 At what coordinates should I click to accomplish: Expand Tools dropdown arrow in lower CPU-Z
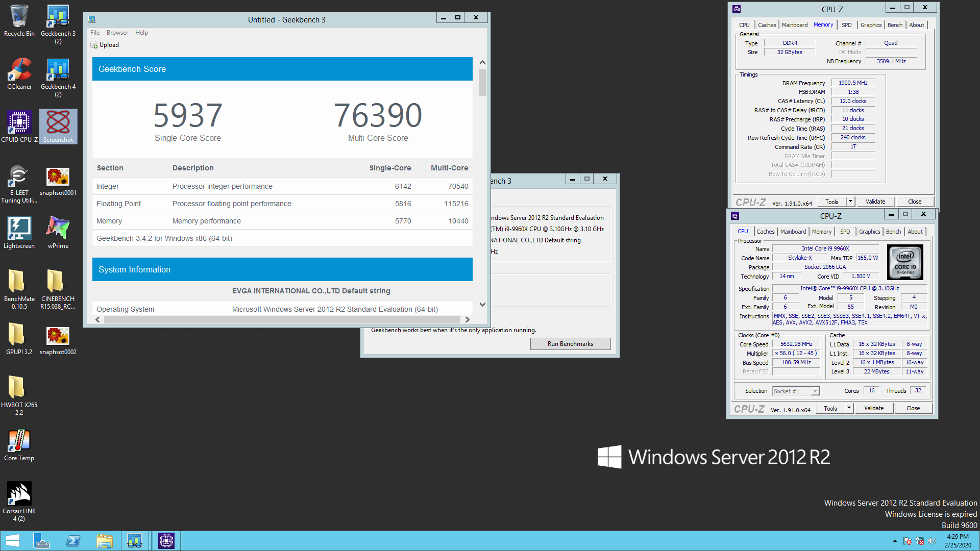(849, 408)
